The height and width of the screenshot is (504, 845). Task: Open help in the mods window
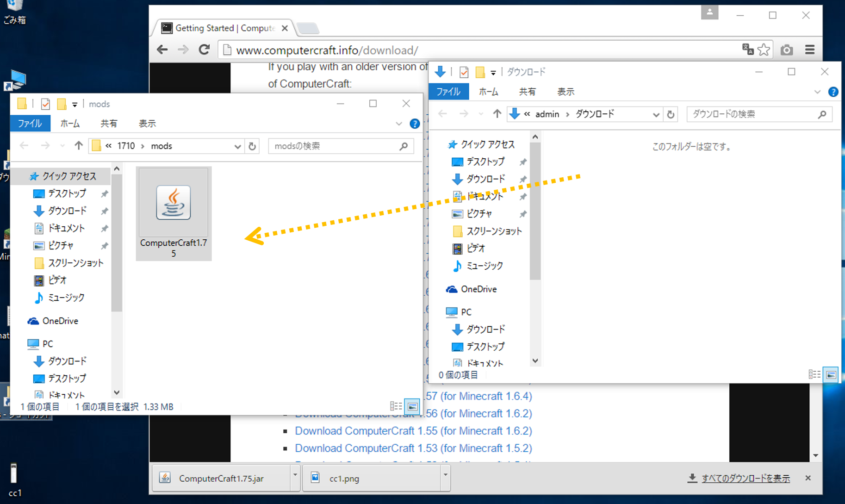[415, 124]
